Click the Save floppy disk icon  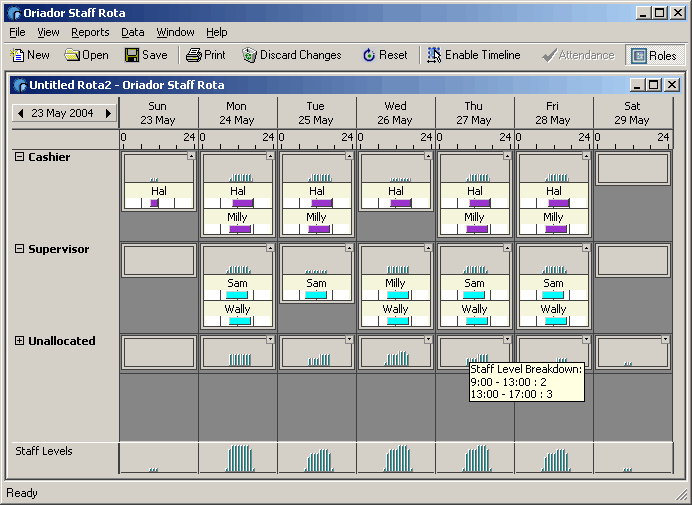pos(132,55)
